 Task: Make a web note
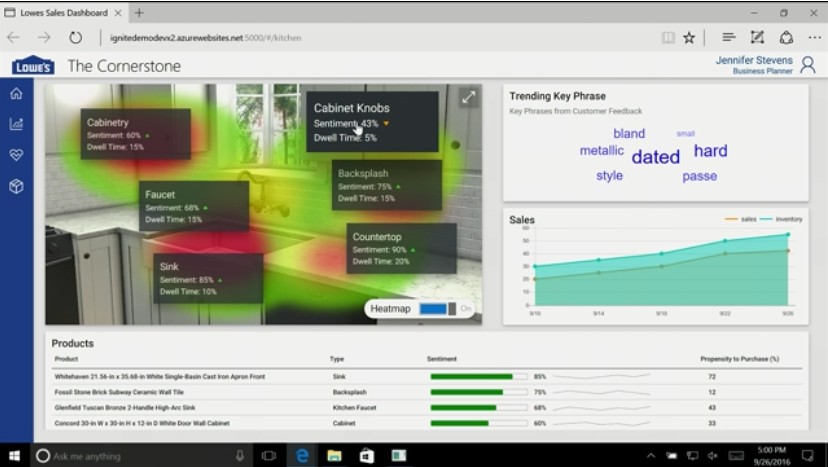pos(757,37)
